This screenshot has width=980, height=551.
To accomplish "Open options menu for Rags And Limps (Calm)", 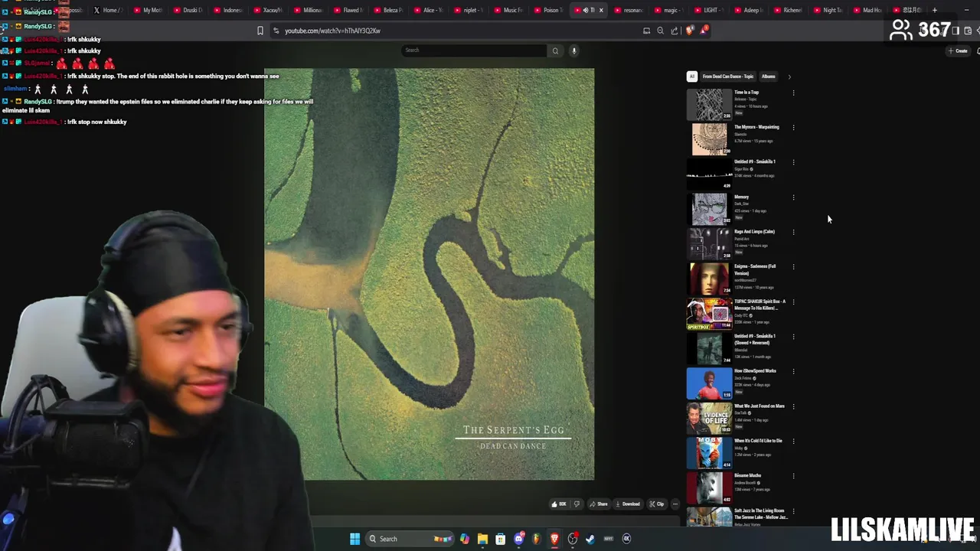I will coord(793,232).
